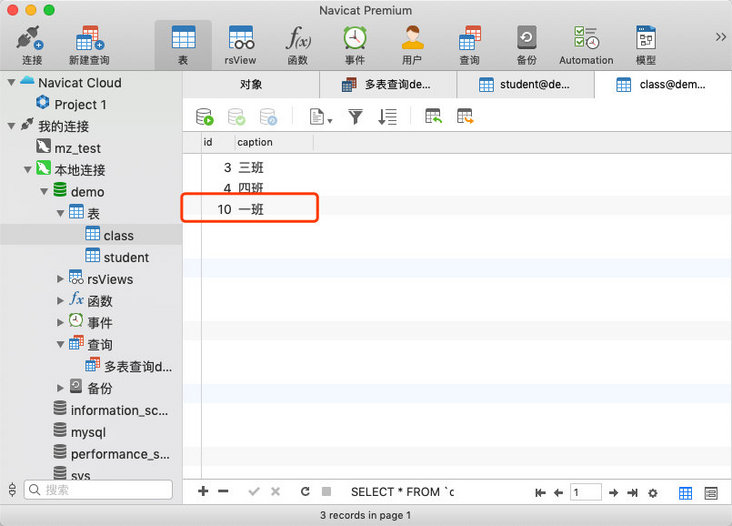The height and width of the screenshot is (526, 732).
Task: Click the page number field
Action: pyautogui.click(x=585, y=492)
